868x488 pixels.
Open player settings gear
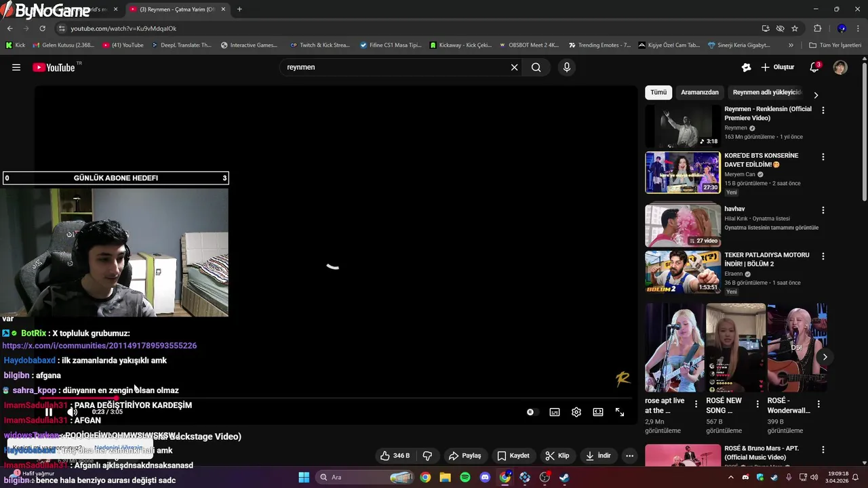pos(576,412)
